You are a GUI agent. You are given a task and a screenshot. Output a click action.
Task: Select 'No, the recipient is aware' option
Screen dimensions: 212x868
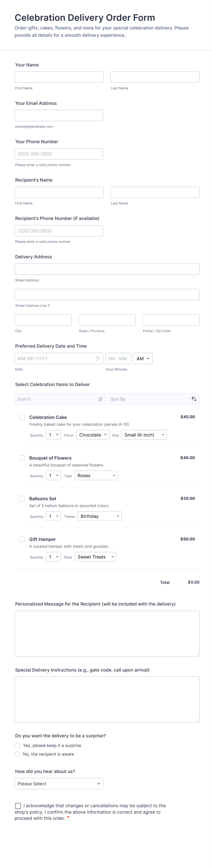[18, 754]
